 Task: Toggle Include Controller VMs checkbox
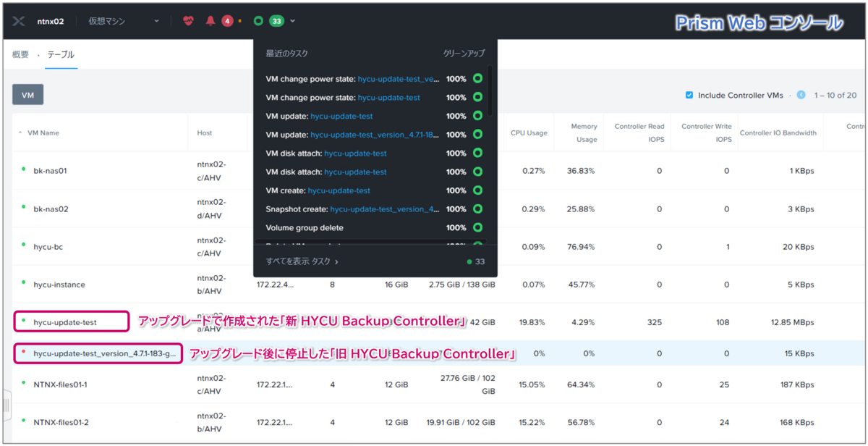point(689,95)
